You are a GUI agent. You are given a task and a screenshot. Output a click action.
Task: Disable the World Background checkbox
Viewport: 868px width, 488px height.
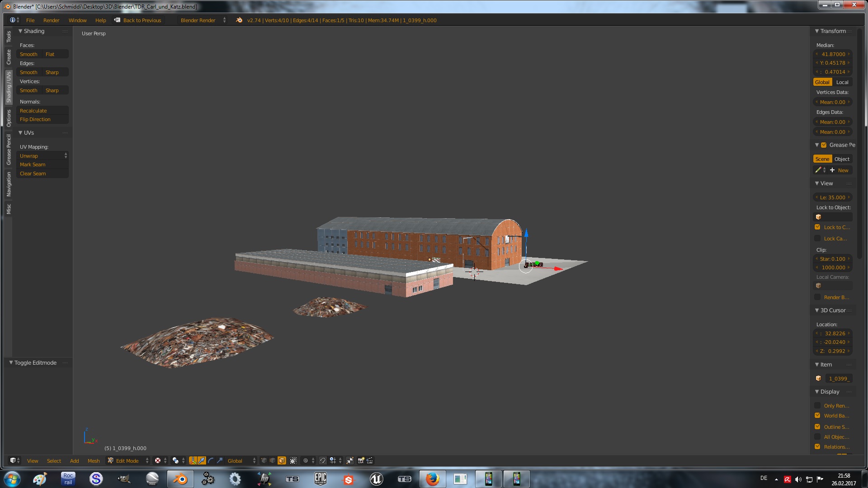click(x=817, y=416)
